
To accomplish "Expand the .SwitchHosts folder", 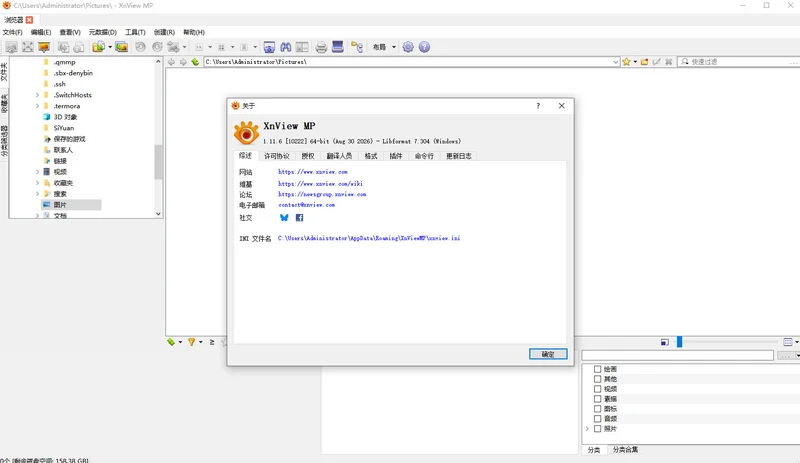I will pyautogui.click(x=37, y=95).
